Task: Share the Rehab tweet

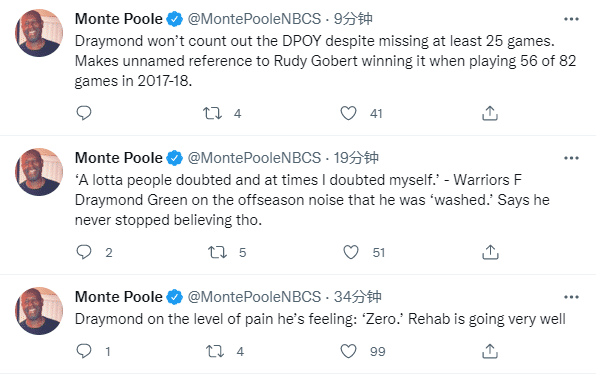Action: (x=490, y=351)
